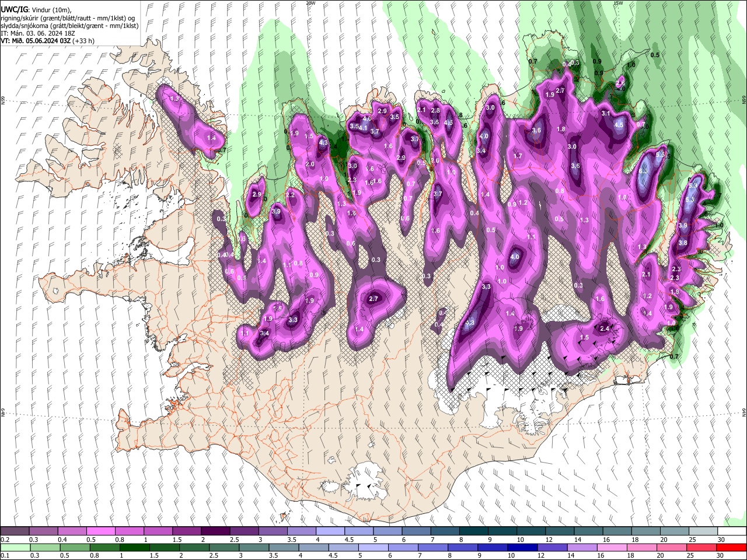This screenshot has width=747, height=560.
Task: Select the darkest purple 2–2.5 swatch, top legend
Action: (x=215, y=531)
